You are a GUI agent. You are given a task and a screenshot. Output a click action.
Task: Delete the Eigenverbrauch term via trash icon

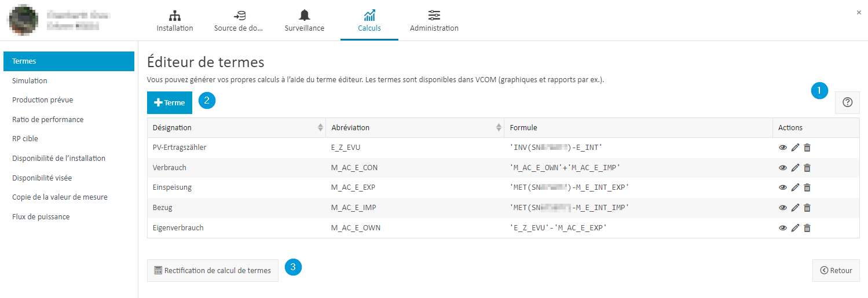point(807,228)
